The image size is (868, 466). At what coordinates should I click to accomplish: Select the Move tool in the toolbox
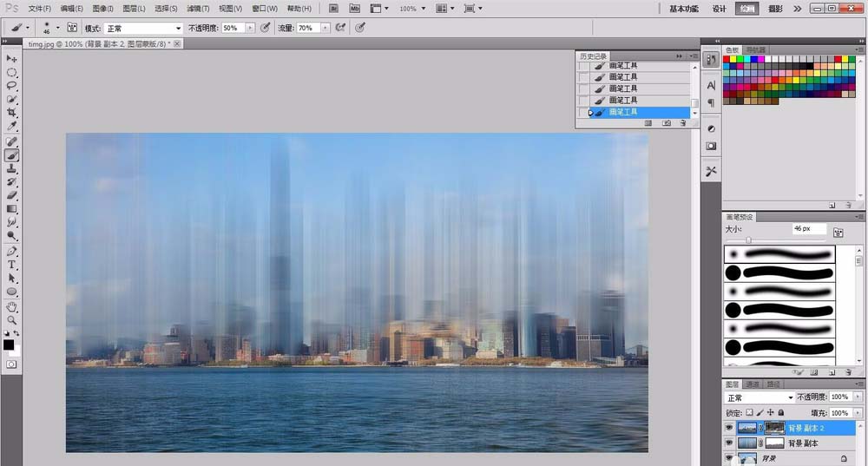[x=12, y=59]
